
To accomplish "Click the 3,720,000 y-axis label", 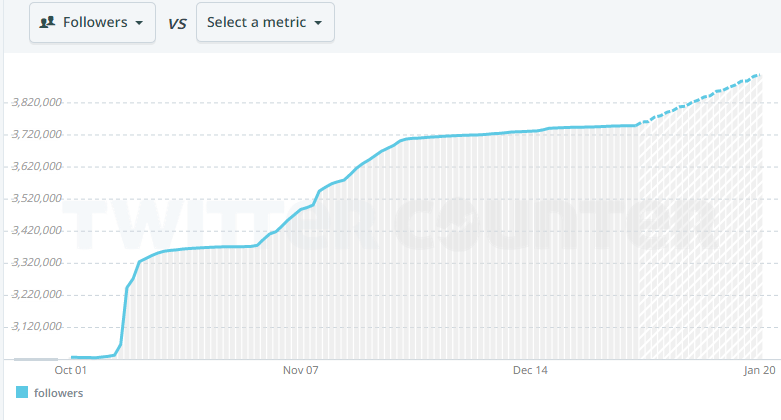I will coord(36,134).
